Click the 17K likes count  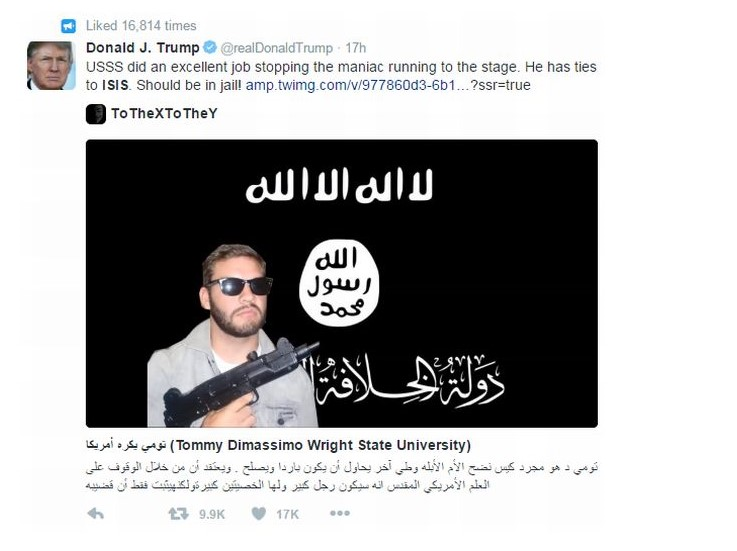click(x=287, y=514)
